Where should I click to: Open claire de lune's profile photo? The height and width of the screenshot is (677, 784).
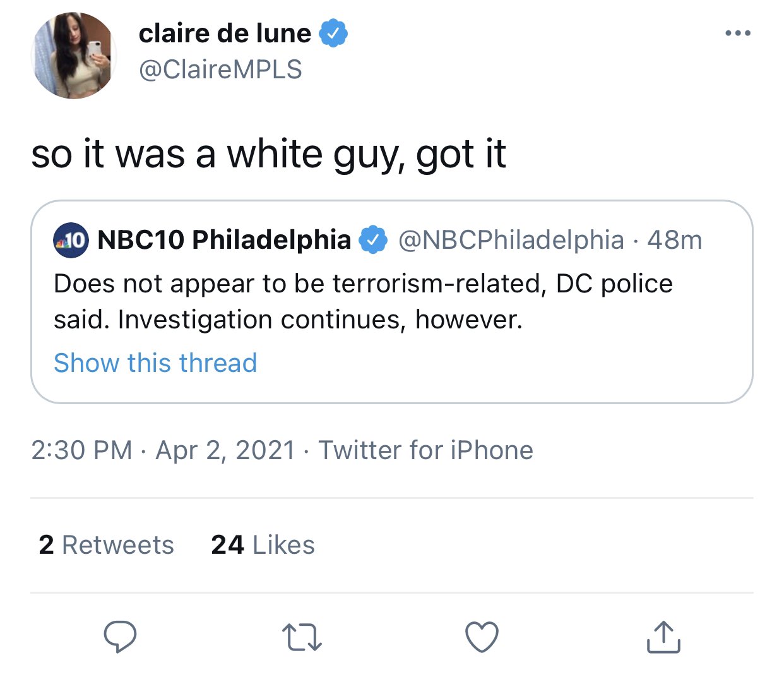(x=73, y=56)
